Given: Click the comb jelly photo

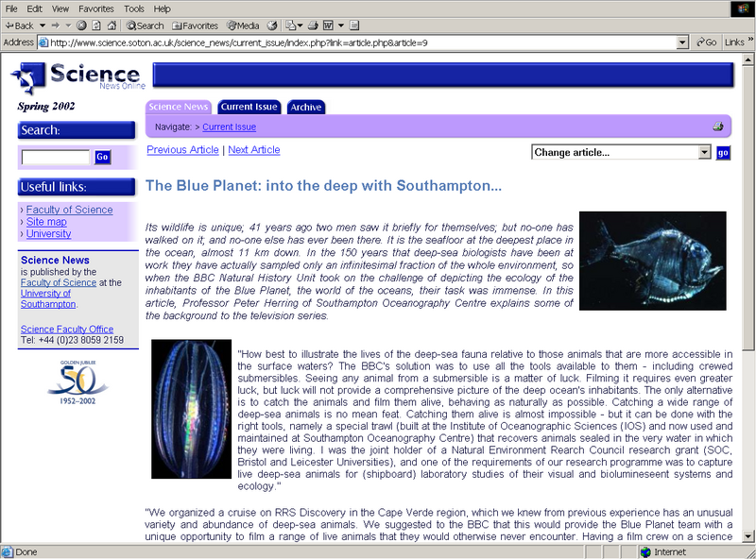Looking at the screenshot, I should (x=192, y=409).
